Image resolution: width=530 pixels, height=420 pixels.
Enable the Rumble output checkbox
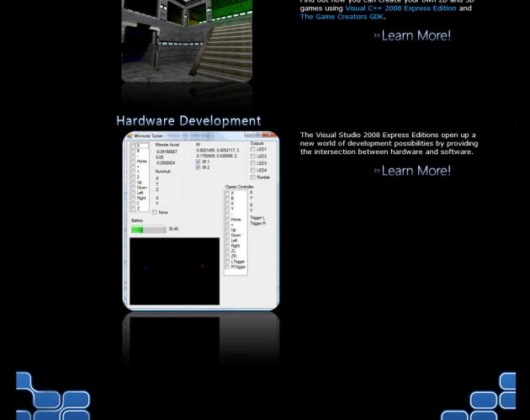252,178
